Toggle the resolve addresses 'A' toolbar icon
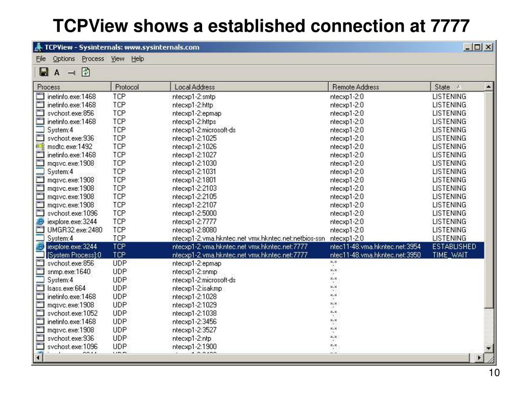Screen dimensions: 532x399 57,72
